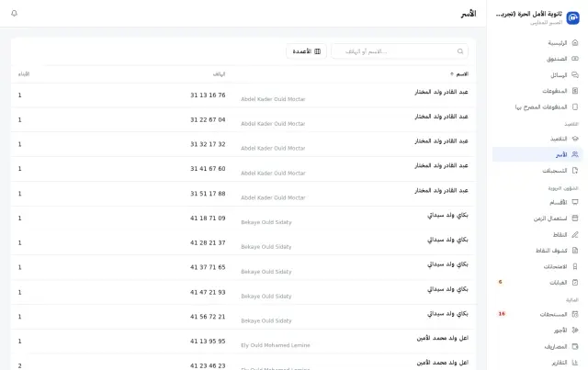Screen dimensions: 588x370
Task: Select phone number 41 23 46 23
Action: pyautogui.click(x=208, y=366)
